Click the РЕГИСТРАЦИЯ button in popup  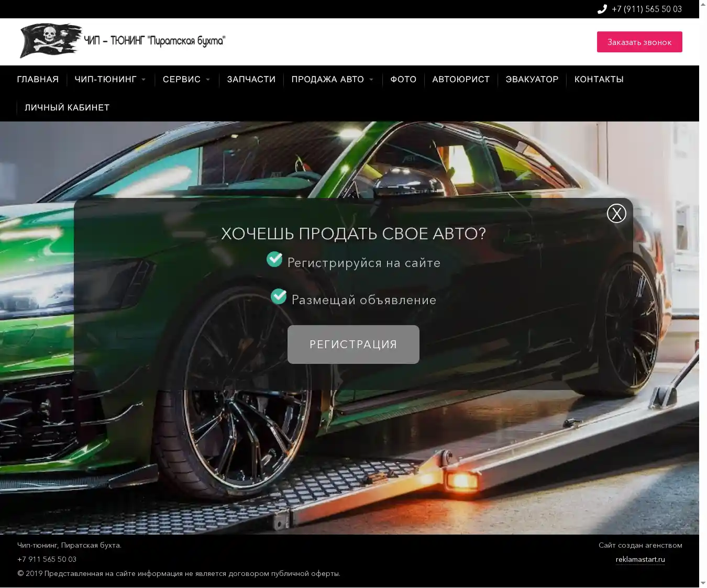click(353, 344)
